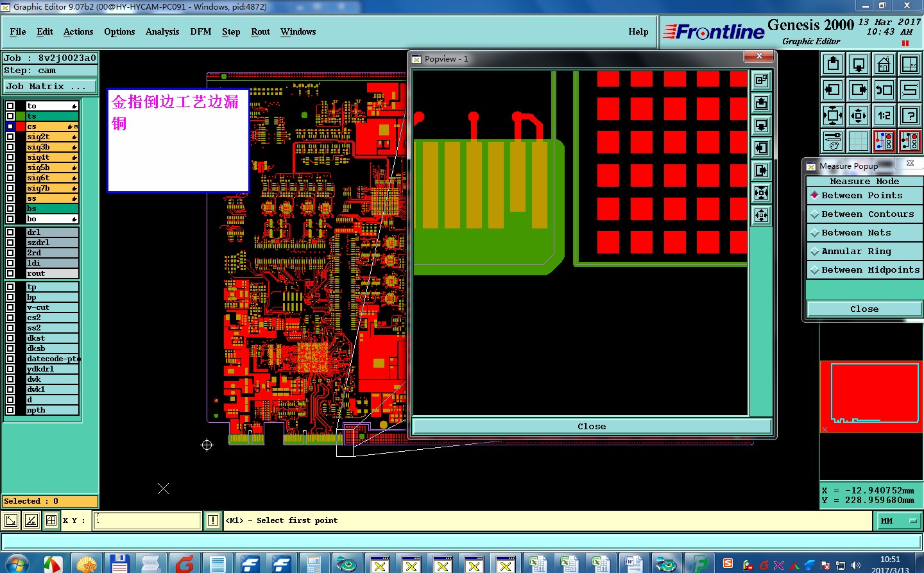Image resolution: width=924 pixels, height=573 pixels.
Task: Select 'Annular Ring' measure mode
Action: pos(864,252)
